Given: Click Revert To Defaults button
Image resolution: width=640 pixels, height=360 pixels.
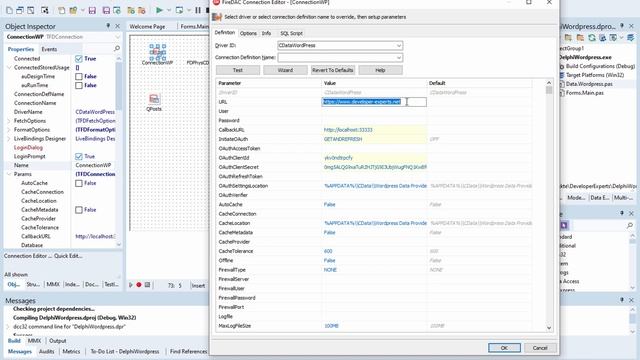Looking at the screenshot, I should coord(333,70).
